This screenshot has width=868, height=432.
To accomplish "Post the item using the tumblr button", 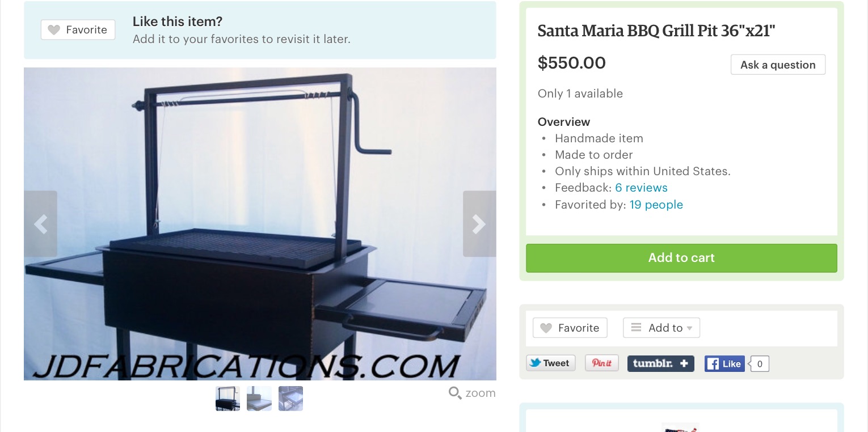I will coord(660,363).
